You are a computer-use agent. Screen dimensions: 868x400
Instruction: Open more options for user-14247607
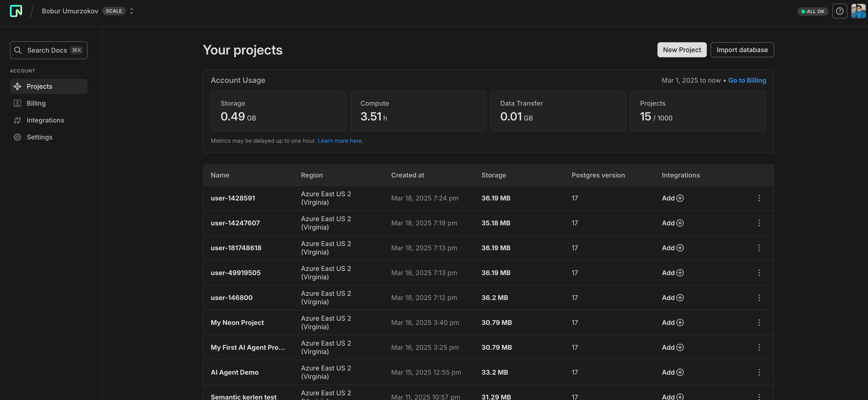(x=759, y=223)
